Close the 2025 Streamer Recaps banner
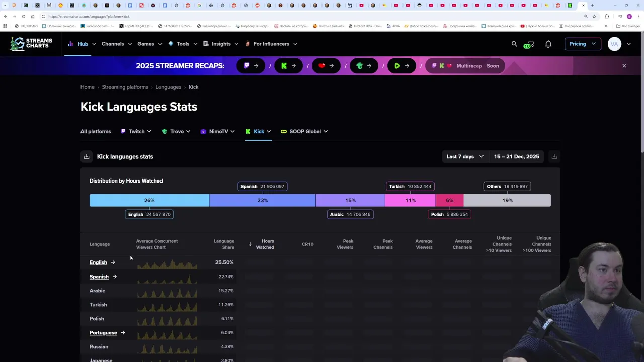Viewport: 644px width, 362px height. point(624,66)
